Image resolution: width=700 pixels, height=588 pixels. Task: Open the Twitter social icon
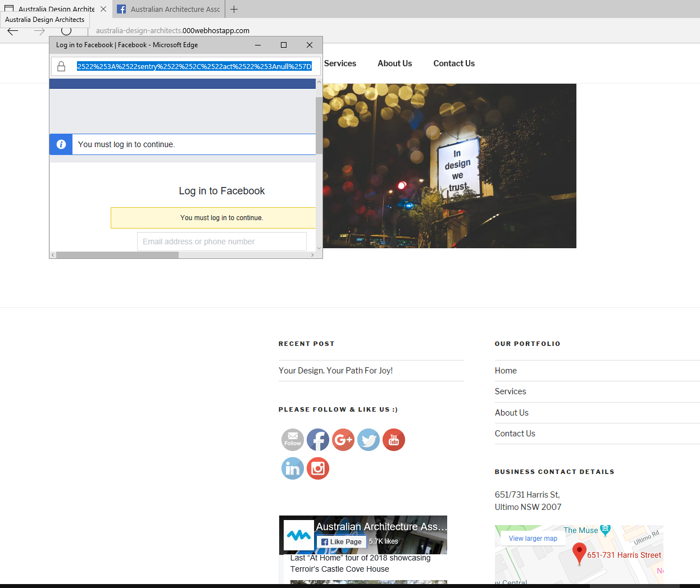(369, 440)
